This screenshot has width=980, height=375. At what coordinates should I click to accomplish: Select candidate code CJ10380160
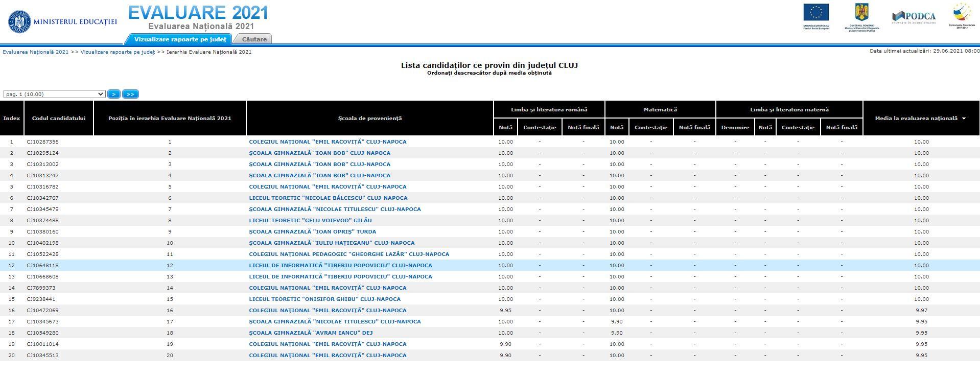point(42,231)
